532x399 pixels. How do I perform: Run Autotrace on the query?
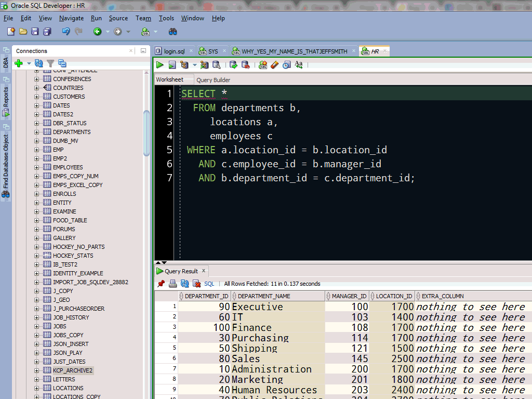point(204,65)
